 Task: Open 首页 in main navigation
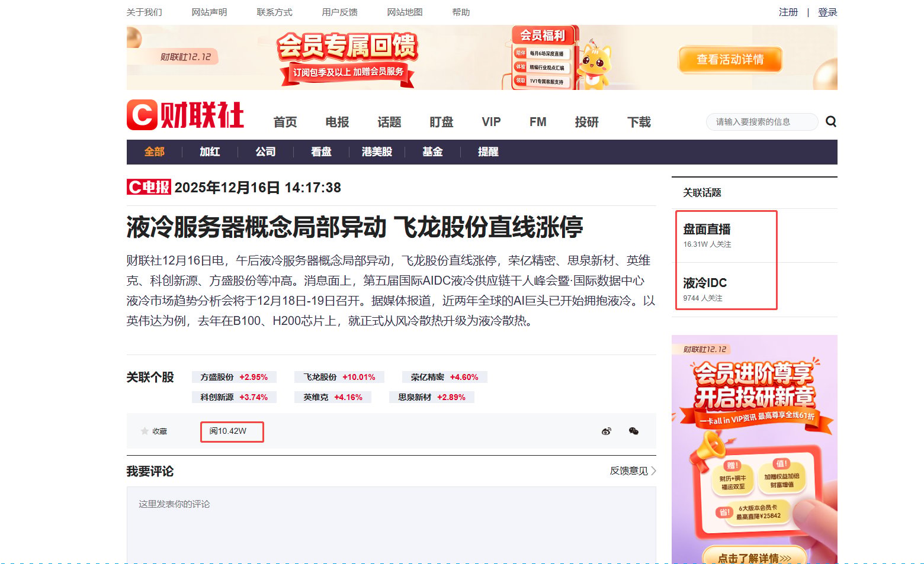tap(285, 122)
